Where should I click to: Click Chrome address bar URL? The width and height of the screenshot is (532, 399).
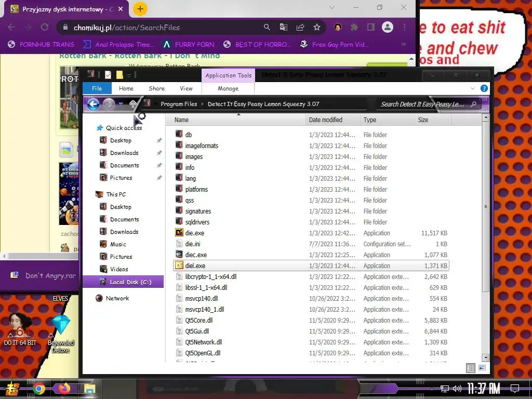pyautogui.click(x=127, y=28)
